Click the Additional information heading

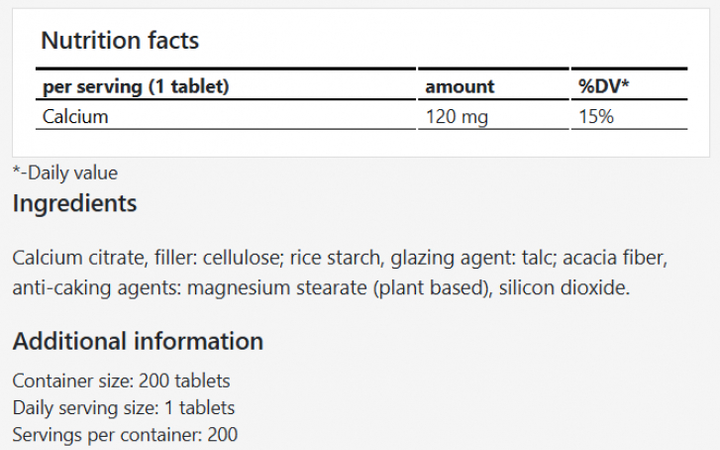[x=138, y=341]
